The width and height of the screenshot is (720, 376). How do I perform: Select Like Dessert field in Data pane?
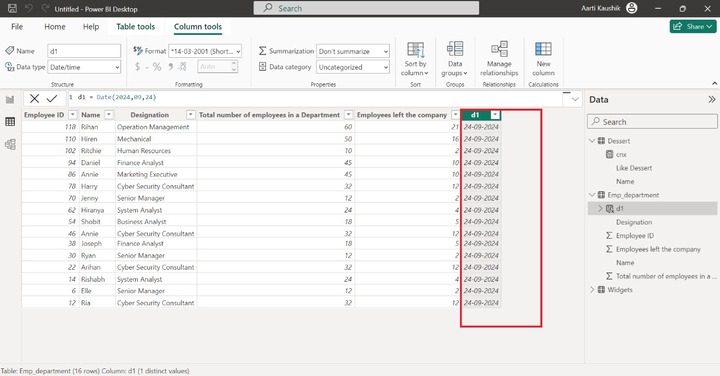634,168
